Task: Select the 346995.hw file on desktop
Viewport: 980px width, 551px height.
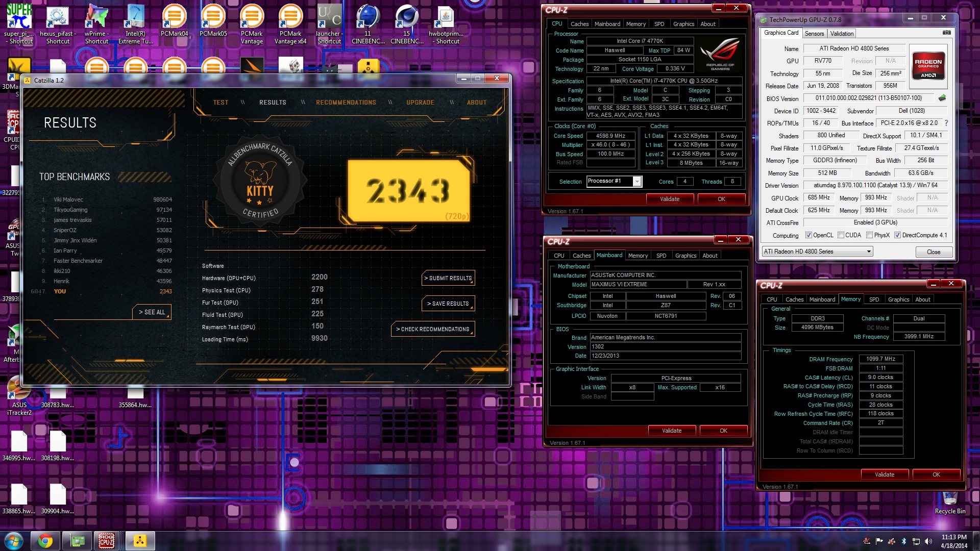Action: [19, 446]
